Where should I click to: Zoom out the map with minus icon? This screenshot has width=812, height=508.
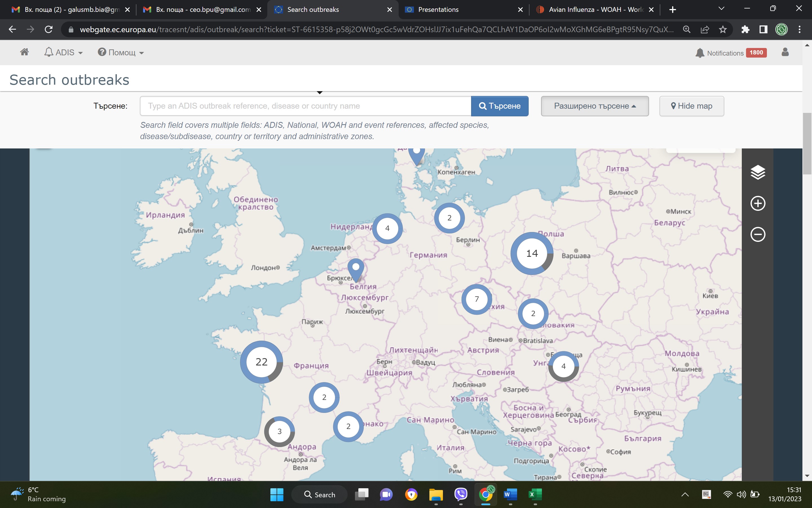(758, 234)
